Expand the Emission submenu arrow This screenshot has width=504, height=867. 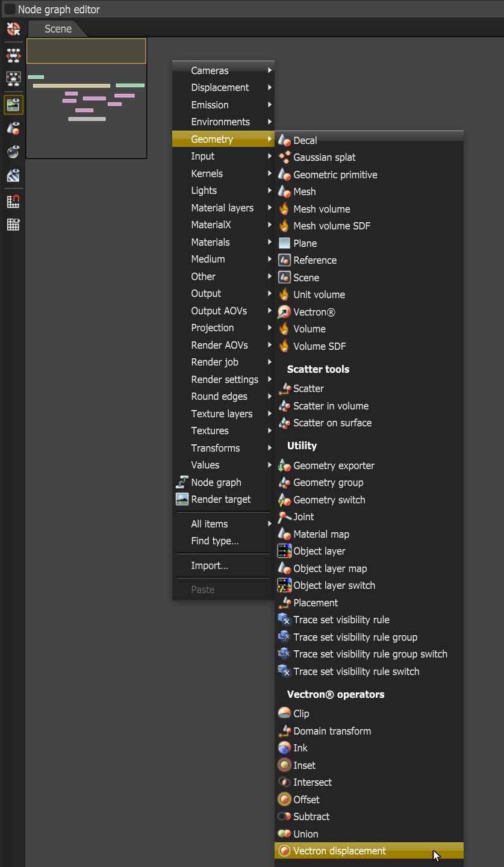click(270, 105)
